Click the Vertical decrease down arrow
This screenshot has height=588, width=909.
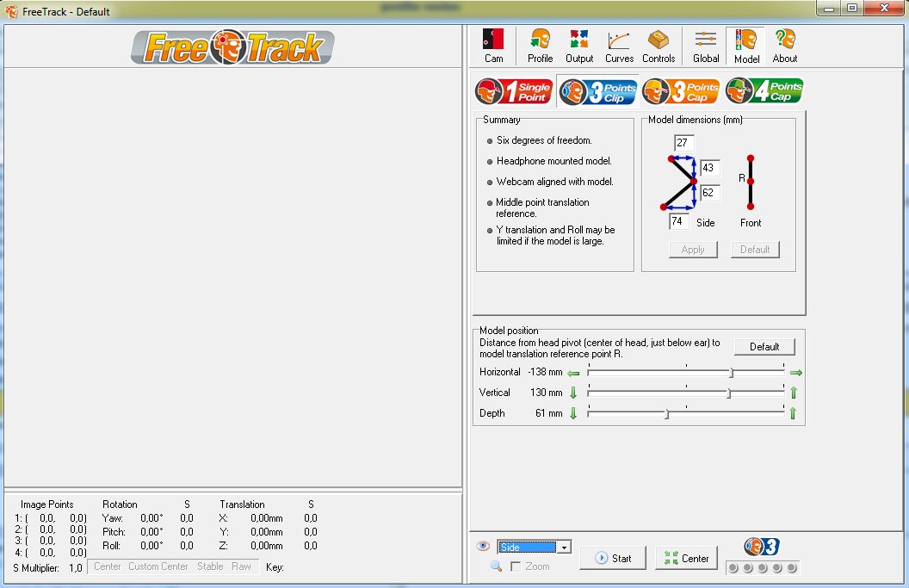click(x=573, y=393)
